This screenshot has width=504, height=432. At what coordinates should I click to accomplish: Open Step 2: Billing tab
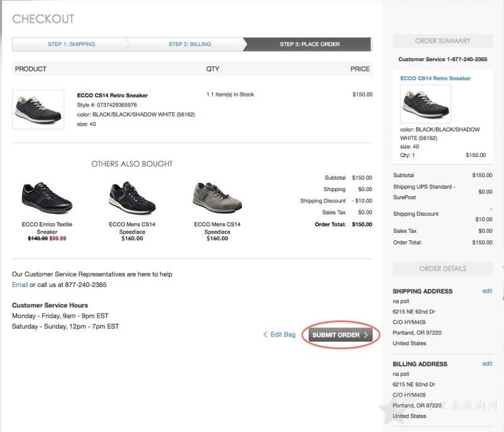tap(190, 44)
